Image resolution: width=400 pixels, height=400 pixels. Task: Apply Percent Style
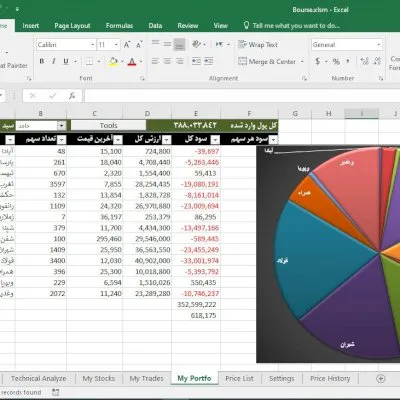336,61
